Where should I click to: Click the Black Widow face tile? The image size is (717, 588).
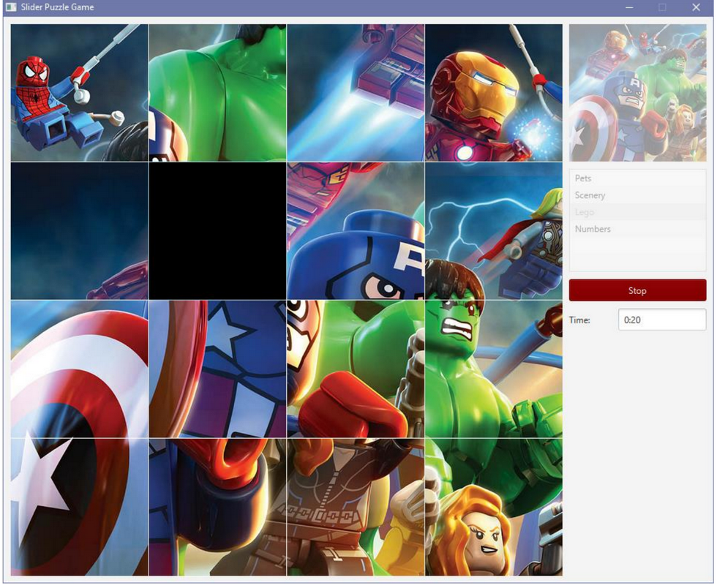pyautogui.click(x=494, y=508)
